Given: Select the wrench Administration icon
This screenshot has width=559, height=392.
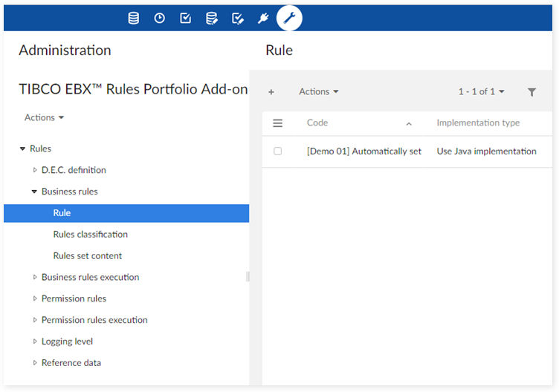Looking at the screenshot, I should (x=289, y=18).
